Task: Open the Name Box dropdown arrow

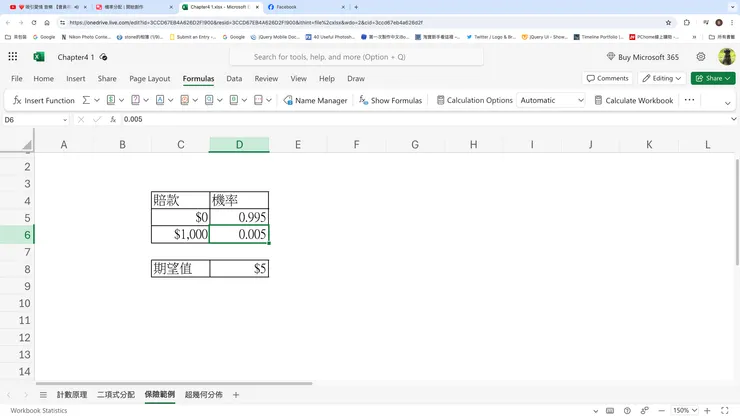Action: tap(65, 120)
